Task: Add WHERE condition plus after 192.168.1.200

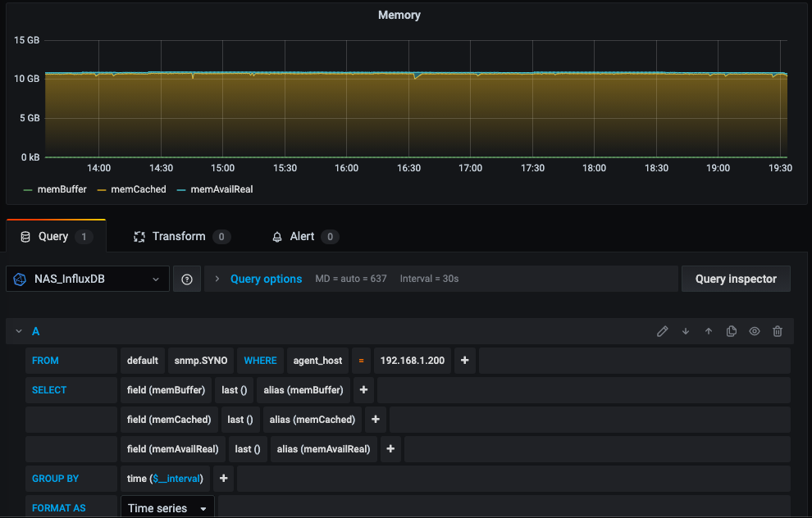Action: click(x=464, y=361)
